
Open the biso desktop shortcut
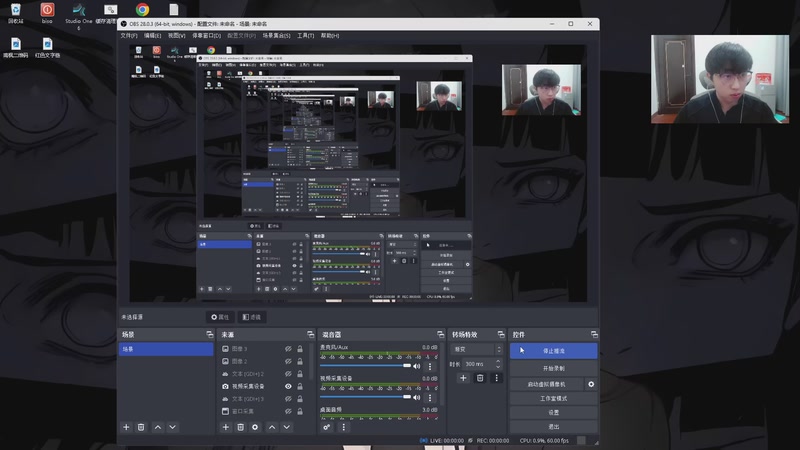tap(47, 13)
